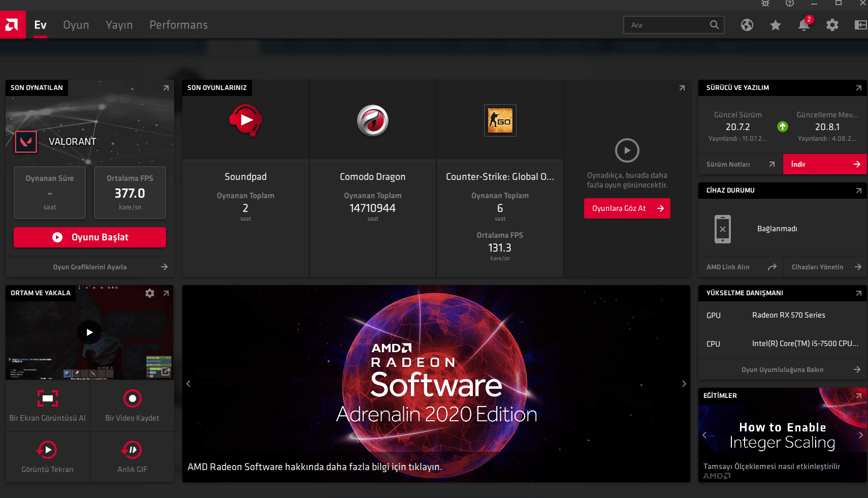Screen dimensions: 868x498
Task: Show next banner slide
Action: pyautogui.click(x=684, y=384)
